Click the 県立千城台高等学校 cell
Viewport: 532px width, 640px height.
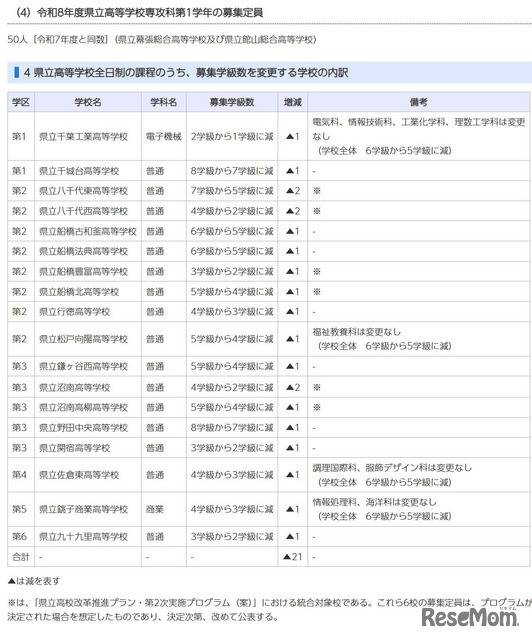[88, 171]
